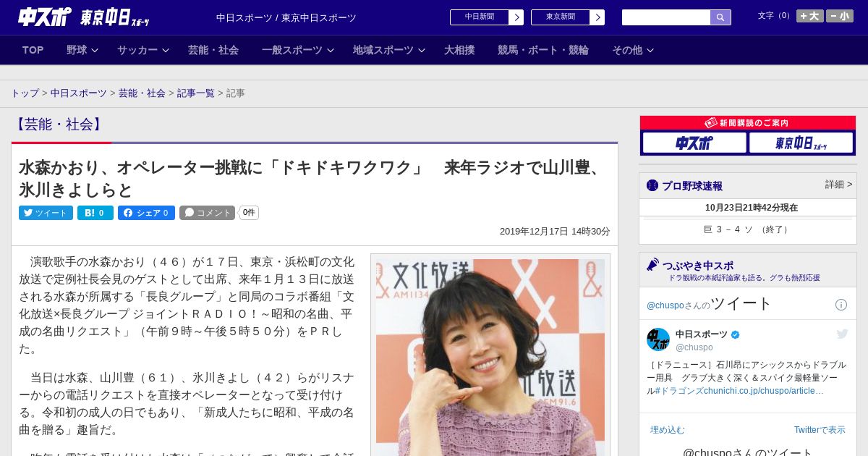
Task: Increase text size with 大 button
Action: click(x=810, y=16)
